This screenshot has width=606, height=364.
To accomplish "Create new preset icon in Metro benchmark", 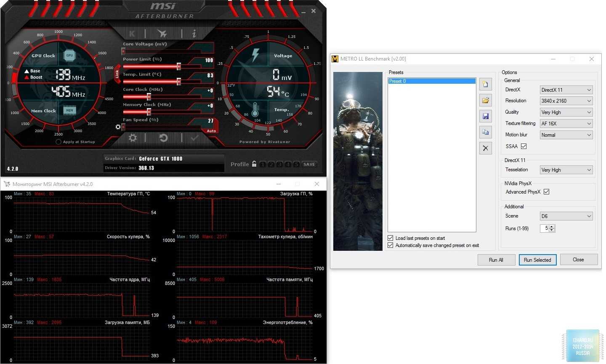I will click(x=485, y=85).
